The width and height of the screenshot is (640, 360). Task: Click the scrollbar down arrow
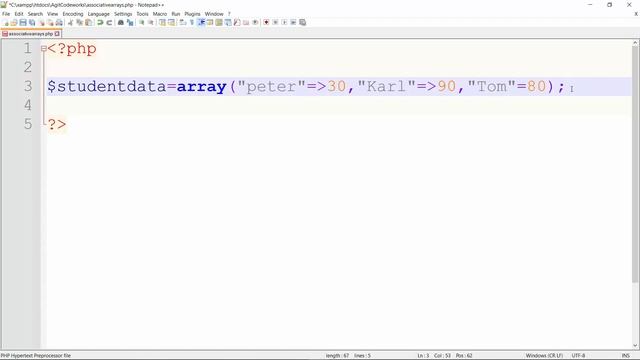636,345
